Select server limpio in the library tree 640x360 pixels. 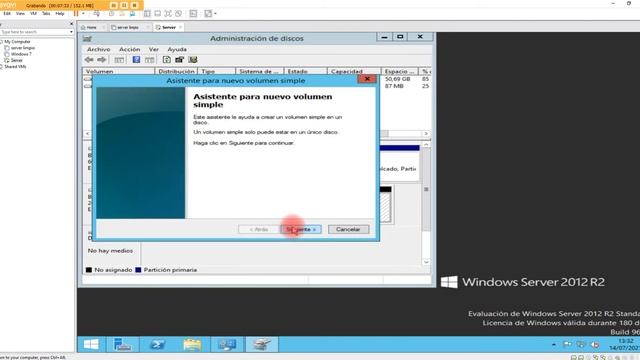(22, 48)
